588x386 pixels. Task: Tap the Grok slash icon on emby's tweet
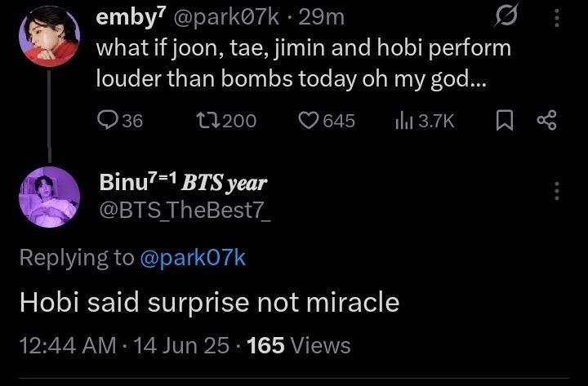(x=506, y=16)
